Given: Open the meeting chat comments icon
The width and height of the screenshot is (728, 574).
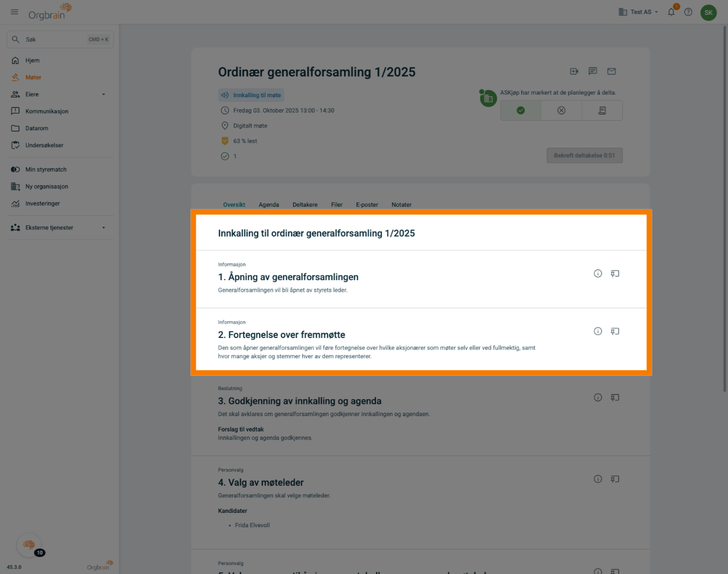Looking at the screenshot, I should pos(593,71).
